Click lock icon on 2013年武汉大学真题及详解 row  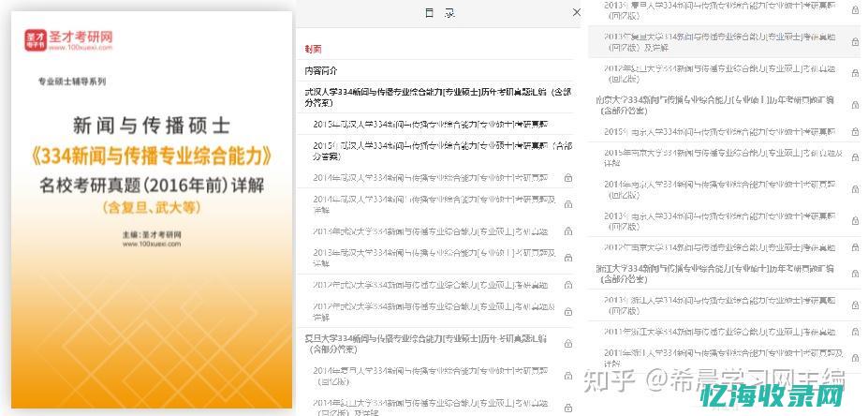[x=568, y=258]
